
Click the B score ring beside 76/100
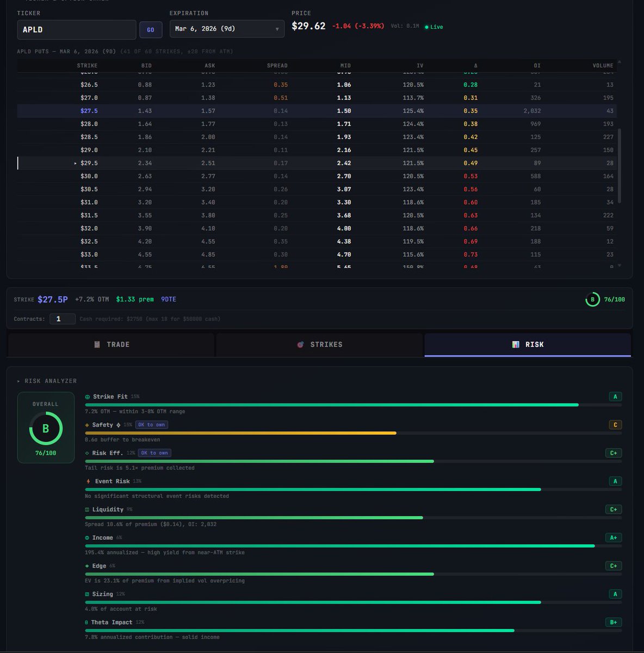(x=592, y=299)
